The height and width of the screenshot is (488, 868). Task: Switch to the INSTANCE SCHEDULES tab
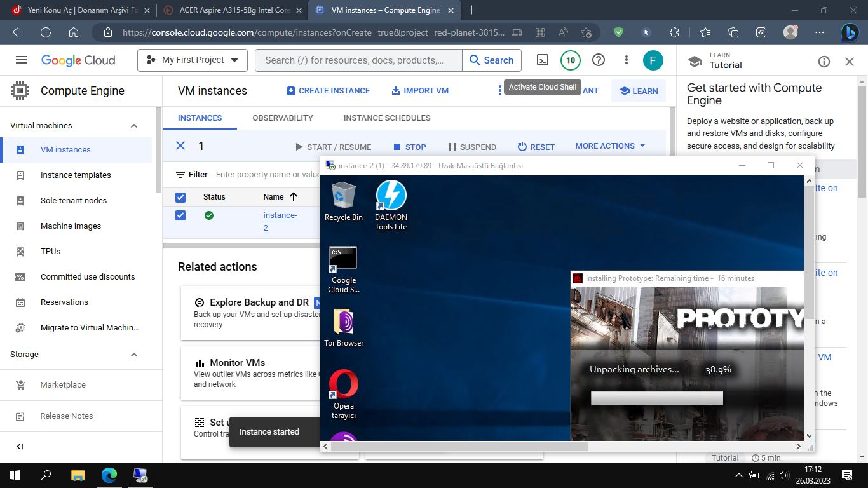(387, 118)
